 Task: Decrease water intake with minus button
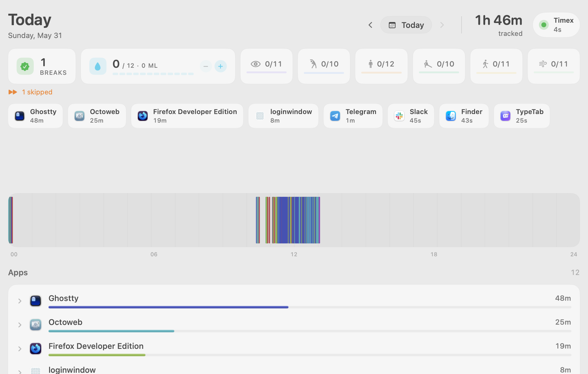(206, 66)
